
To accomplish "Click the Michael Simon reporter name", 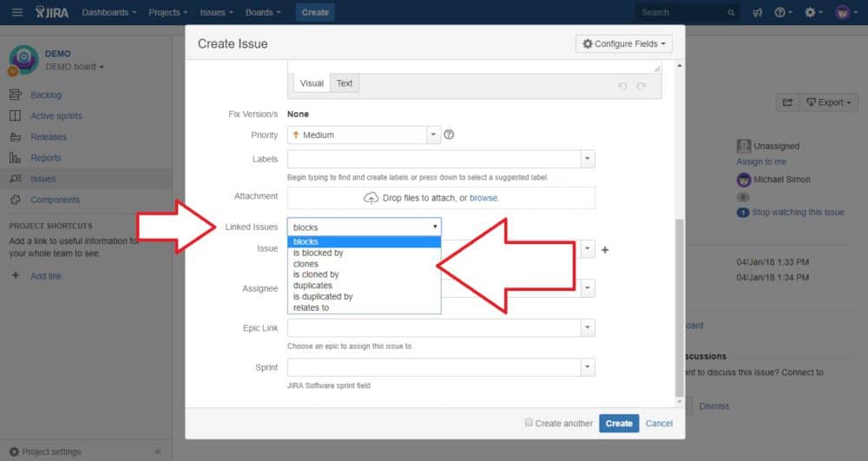I will (x=782, y=180).
